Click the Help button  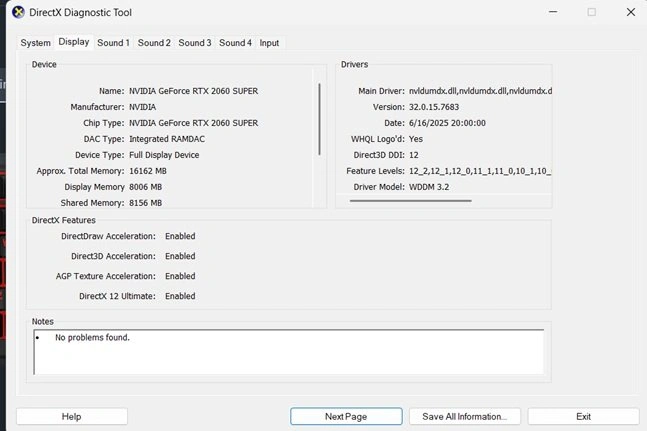[x=72, y=417]
